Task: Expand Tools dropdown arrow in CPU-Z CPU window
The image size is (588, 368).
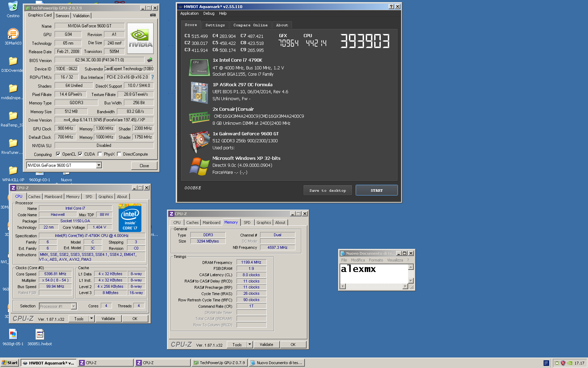Action: pos(91,319)
